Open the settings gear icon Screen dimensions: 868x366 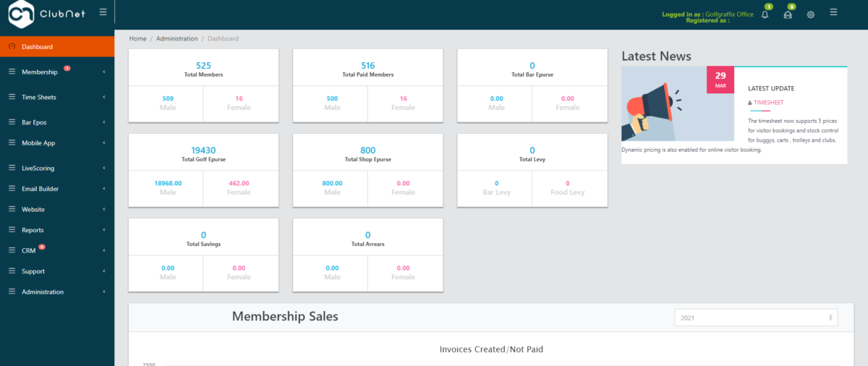point(811,14)
